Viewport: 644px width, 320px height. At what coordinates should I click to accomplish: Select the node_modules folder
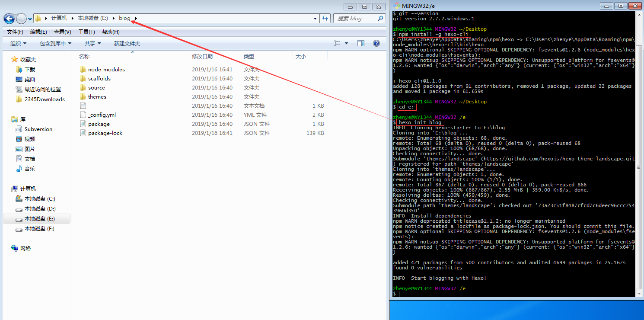tap(106, 70)
